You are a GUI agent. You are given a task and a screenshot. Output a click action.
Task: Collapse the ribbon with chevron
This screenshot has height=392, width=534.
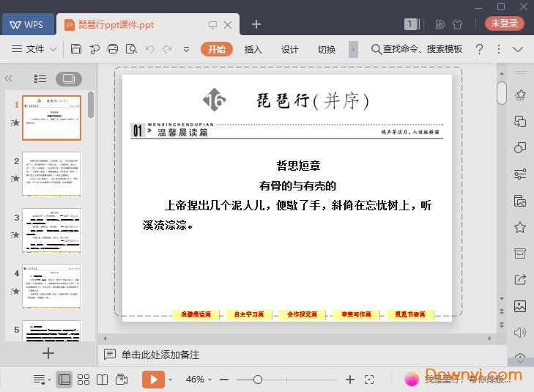click(x=518, y=49)
